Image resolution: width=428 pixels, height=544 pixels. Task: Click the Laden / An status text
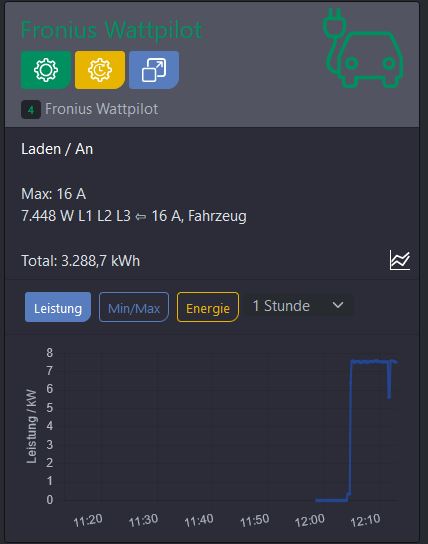point(57,149)
